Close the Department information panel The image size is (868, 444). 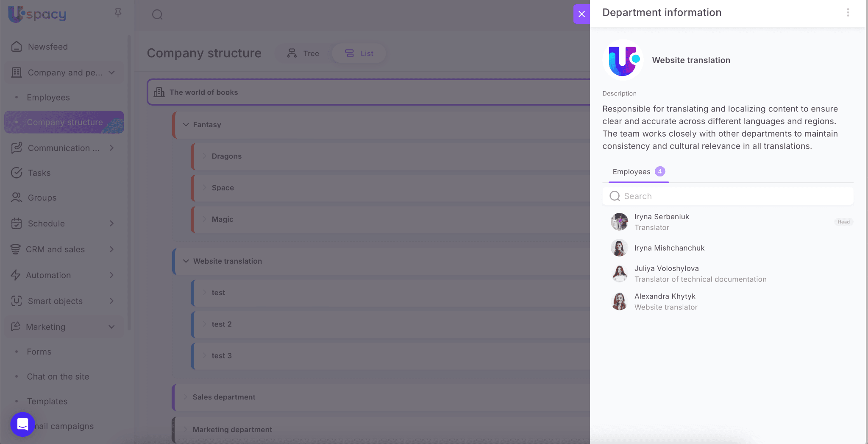tap(581, 14)
